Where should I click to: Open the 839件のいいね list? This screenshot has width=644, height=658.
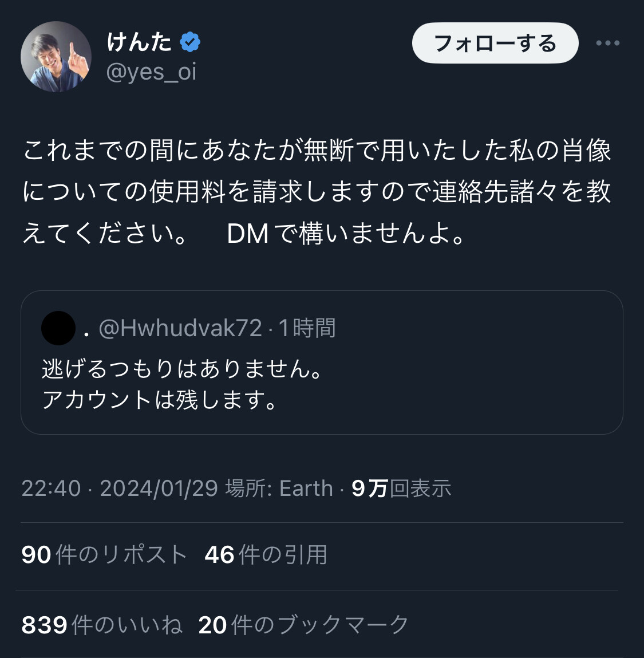(x=102, y=625)
